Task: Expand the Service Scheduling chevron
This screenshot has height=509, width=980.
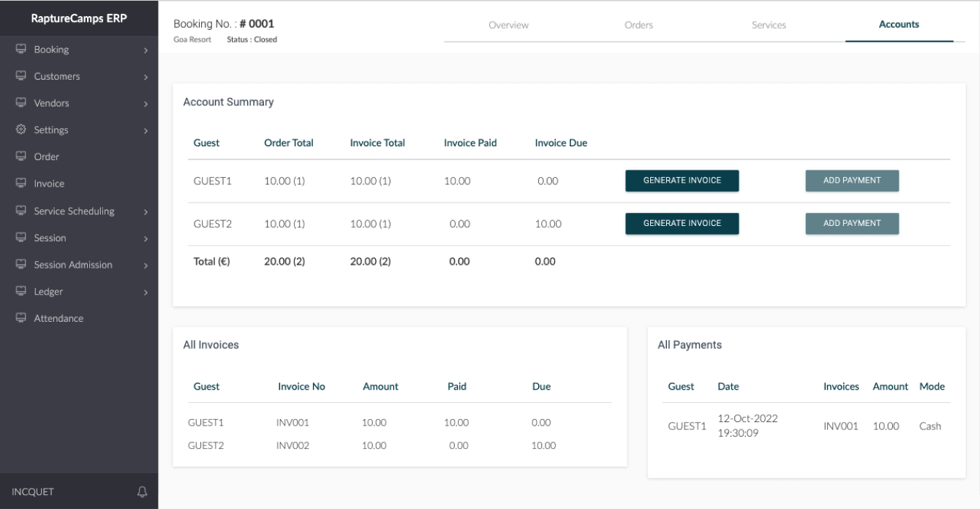Action: [146, 212]
